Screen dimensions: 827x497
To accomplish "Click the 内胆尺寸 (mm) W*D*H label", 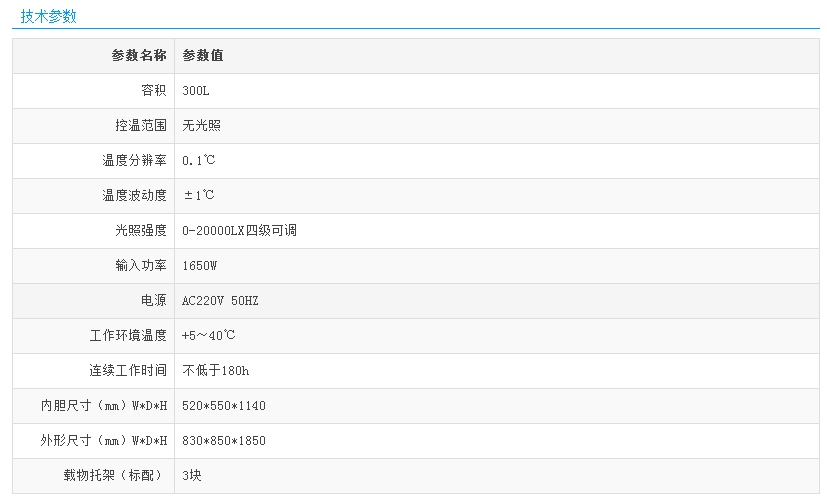I will (104, 406).
